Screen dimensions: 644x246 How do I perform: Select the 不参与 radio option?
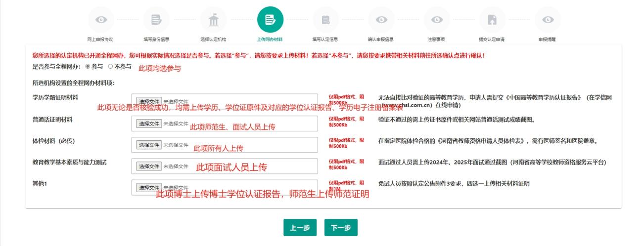(110, 67)
